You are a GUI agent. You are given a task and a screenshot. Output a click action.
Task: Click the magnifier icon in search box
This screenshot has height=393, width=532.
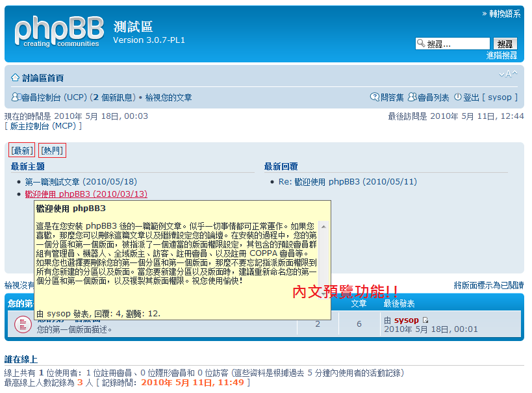(x=421, y=44)
